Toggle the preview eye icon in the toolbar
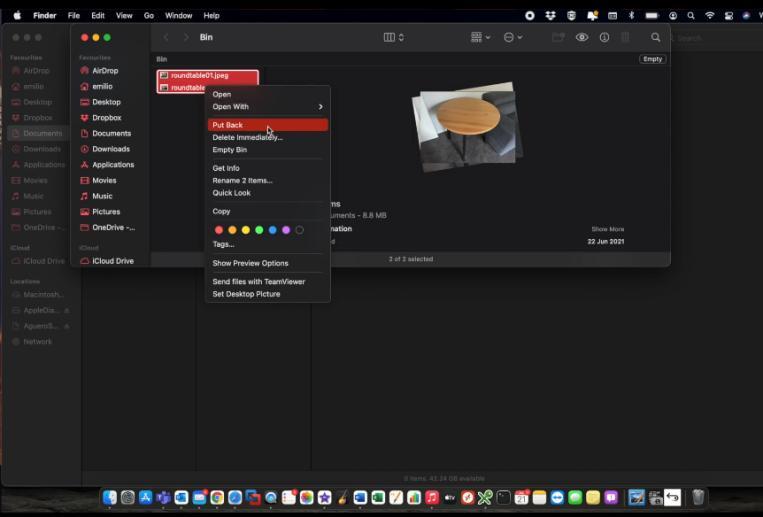This screenshot has width=763, height=517. click(582, 37)
